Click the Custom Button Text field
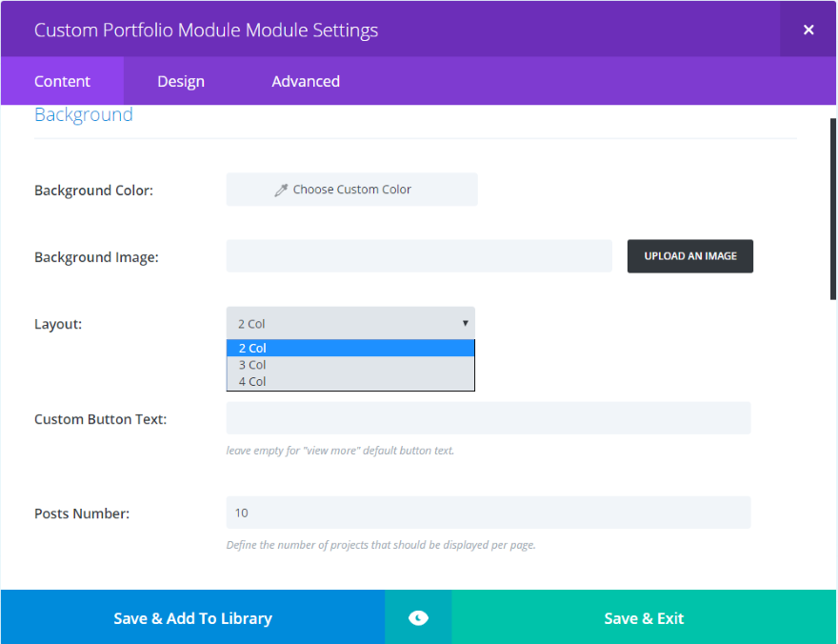This screenshot has height=644, width=838. coord(488,418)
